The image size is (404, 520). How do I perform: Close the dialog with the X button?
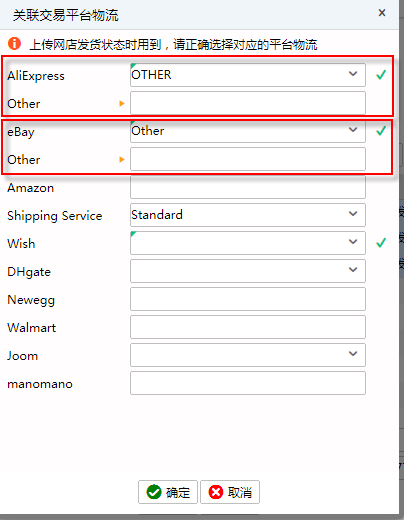[x=382, y=13]
